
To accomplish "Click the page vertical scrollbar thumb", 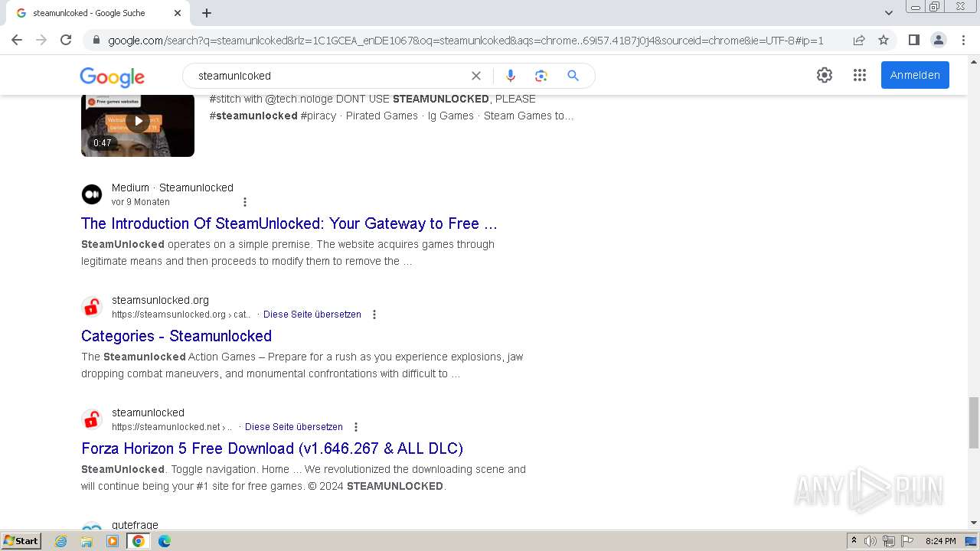I will click(974, 422).
